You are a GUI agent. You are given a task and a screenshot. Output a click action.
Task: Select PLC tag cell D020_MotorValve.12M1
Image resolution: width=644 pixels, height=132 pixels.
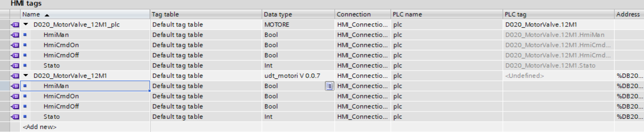tap(541, 25)
